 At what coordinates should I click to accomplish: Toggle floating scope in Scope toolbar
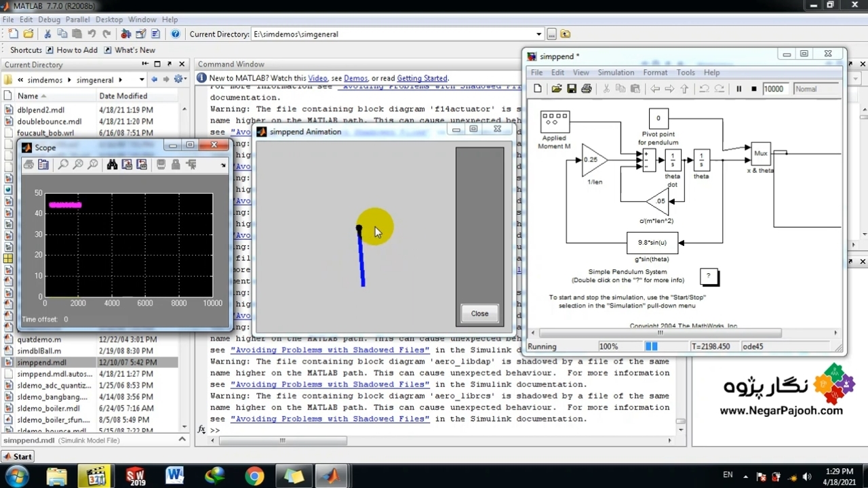pyautogui.click(x=161, y=165)
